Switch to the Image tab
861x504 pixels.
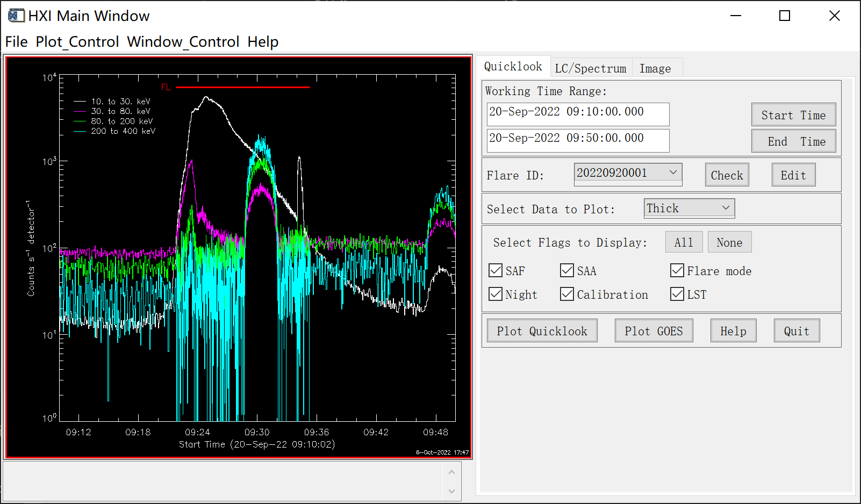point(655,68)
